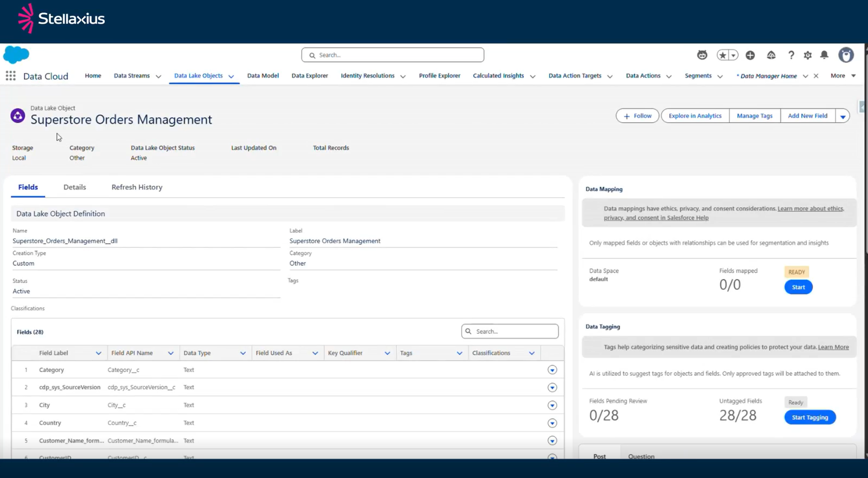The height and width of the screenshot is (478, 868).
Task: Switch to the Post tab
Action: click(x=600, y=455)
